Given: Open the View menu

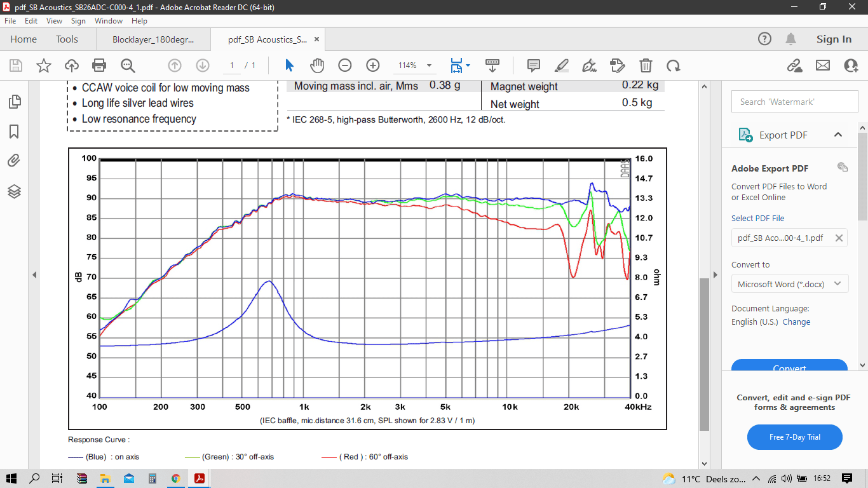Looking at the screenshot, I should click(55, 21).
